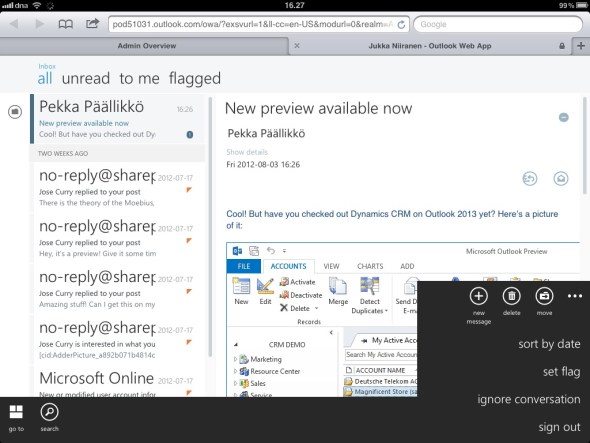The width and height of the screenshot is (590, 443).
Task: Click the ACCOUNTS ribbon tab in image
Action: click(289, 266)
